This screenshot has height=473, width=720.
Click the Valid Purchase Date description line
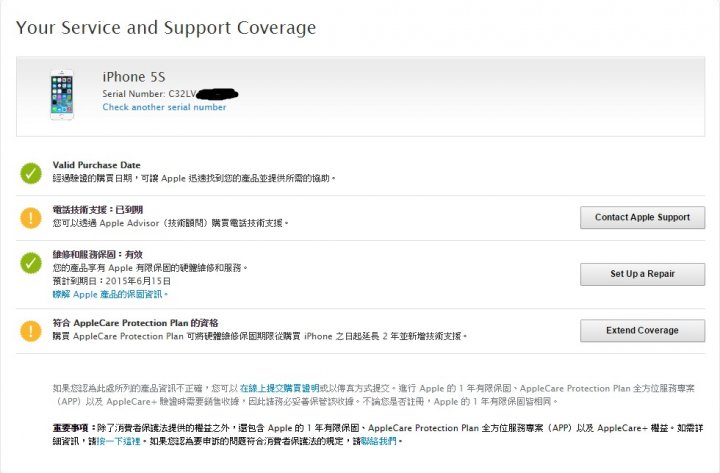(x=194, y=178)
